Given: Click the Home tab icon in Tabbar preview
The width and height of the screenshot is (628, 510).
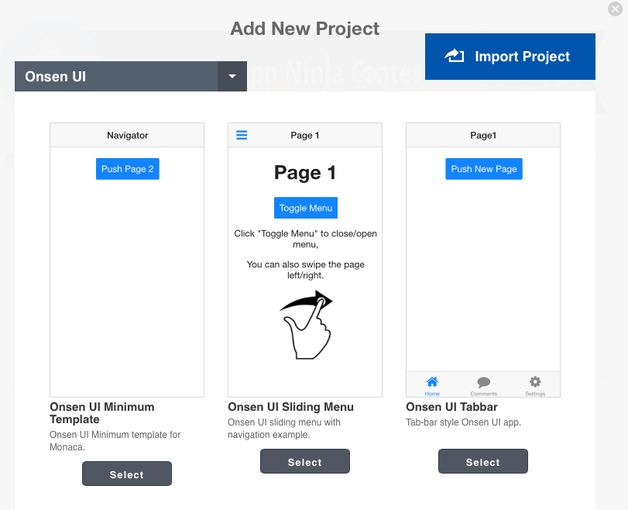Looking at the screenshot, I should (432, 382).
